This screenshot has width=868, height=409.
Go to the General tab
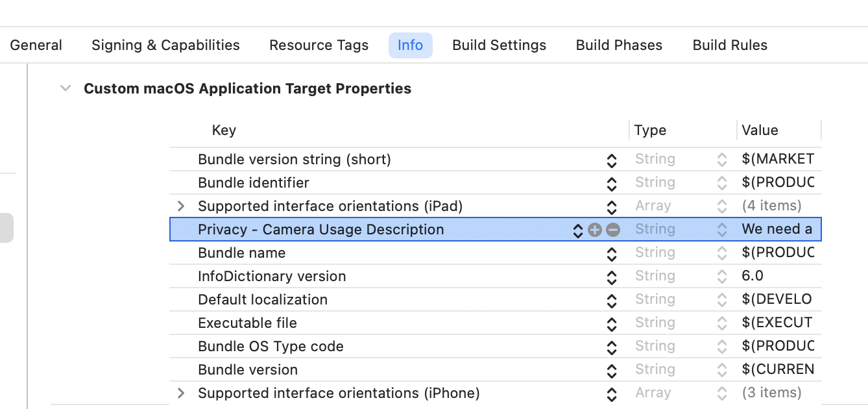tap(36, 45)
